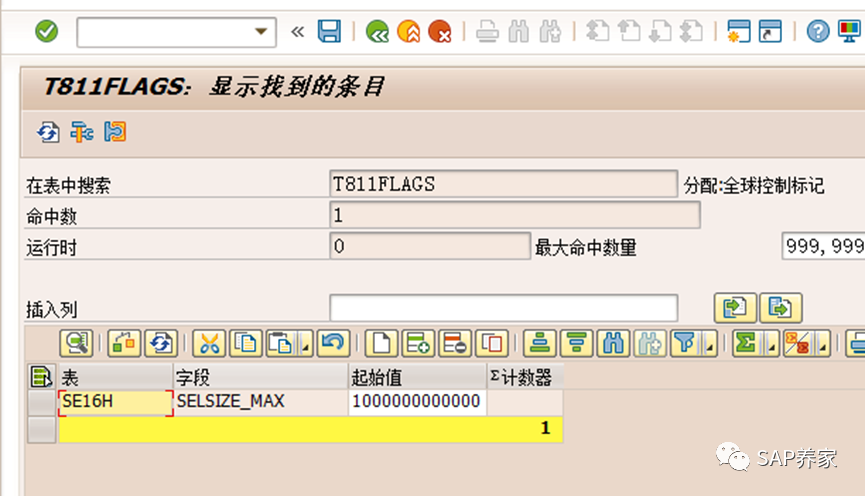This screenshot has width=865, height=496.
Task: Click the 命中数 field showing 1
Action: tap(515, 215)
